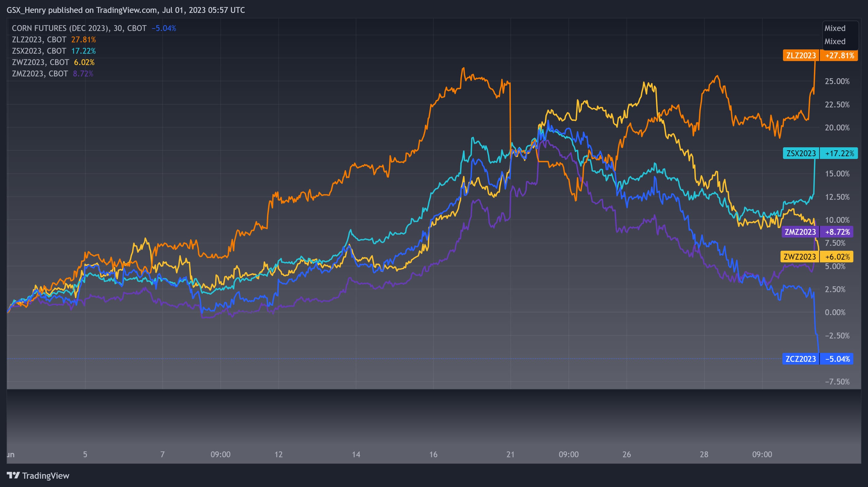Click the 12 date label on time axis

[278, 454]
